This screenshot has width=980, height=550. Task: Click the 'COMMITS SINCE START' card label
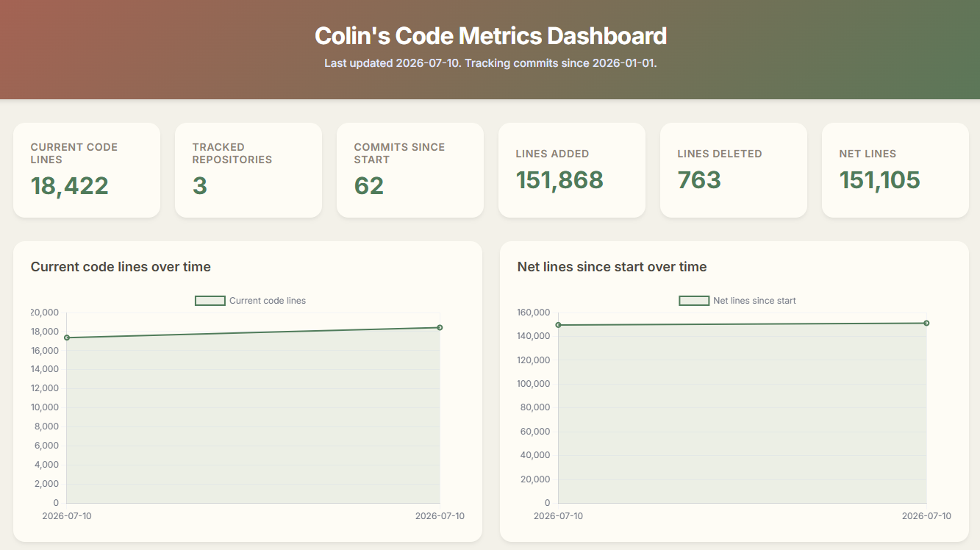pyautogui.click(x=399, y=153)
